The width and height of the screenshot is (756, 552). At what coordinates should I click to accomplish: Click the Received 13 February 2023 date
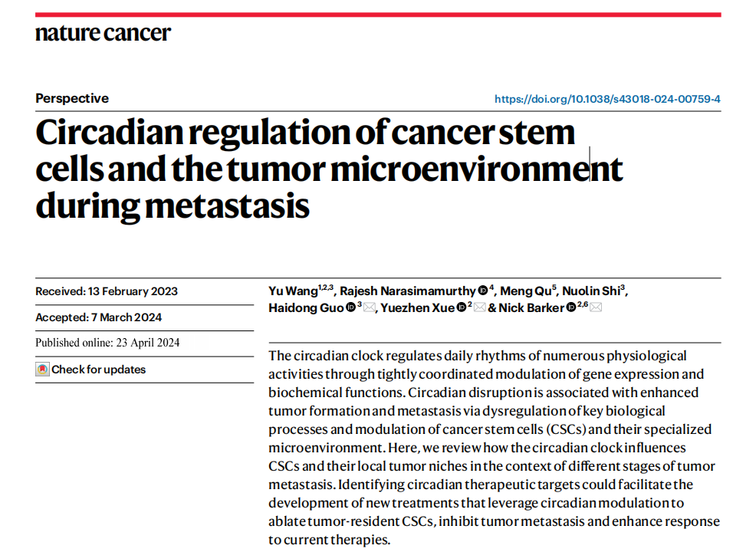[x=107, y=291]
